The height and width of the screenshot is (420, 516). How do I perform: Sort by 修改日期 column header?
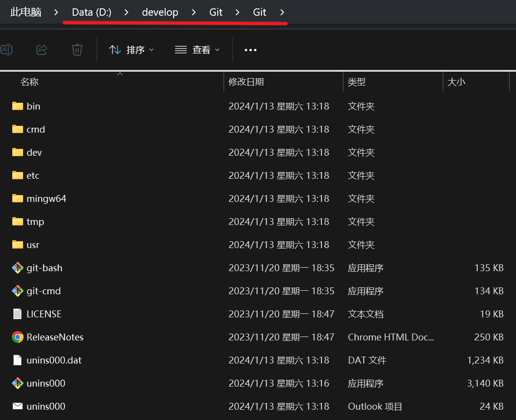click(x=246, y=82)
